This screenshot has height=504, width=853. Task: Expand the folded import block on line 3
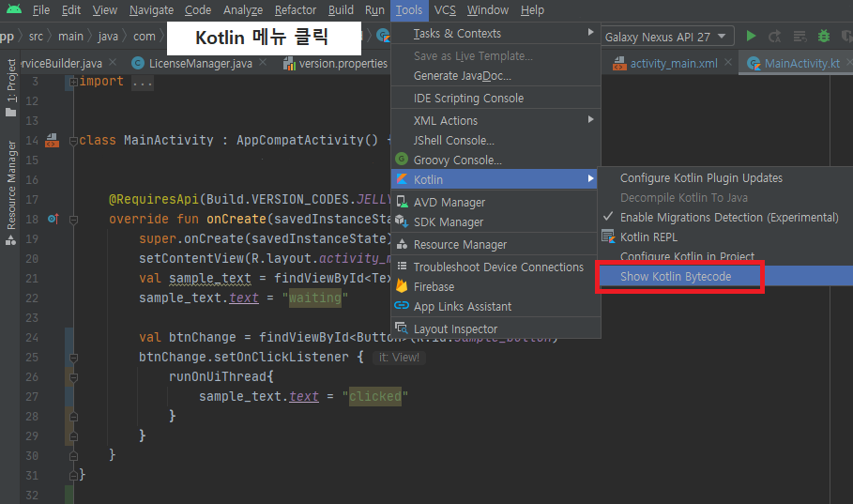tap(73, 82)
